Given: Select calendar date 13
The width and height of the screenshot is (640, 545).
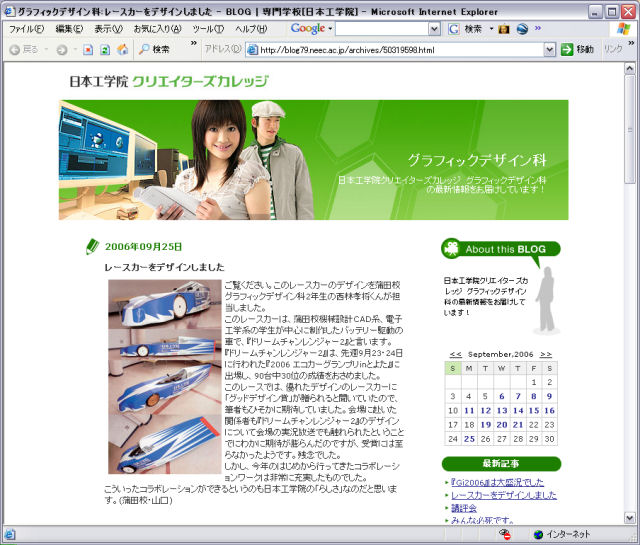Looking at the screenshot, I should (x=502, y=410).
